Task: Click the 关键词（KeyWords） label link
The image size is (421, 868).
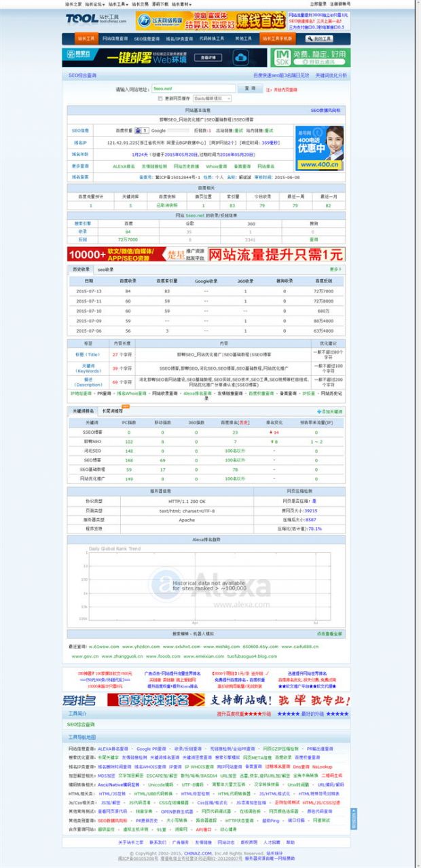Action: (88, 369)
